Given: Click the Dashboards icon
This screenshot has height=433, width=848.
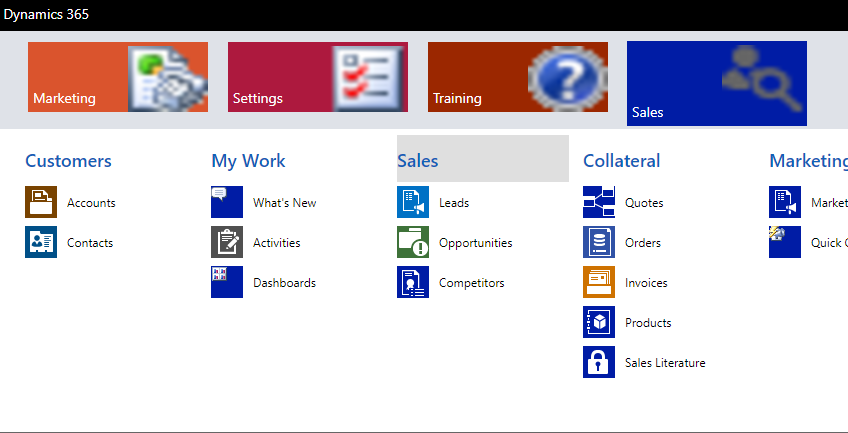Looking at the screenshot, I should tap(227, 282).
